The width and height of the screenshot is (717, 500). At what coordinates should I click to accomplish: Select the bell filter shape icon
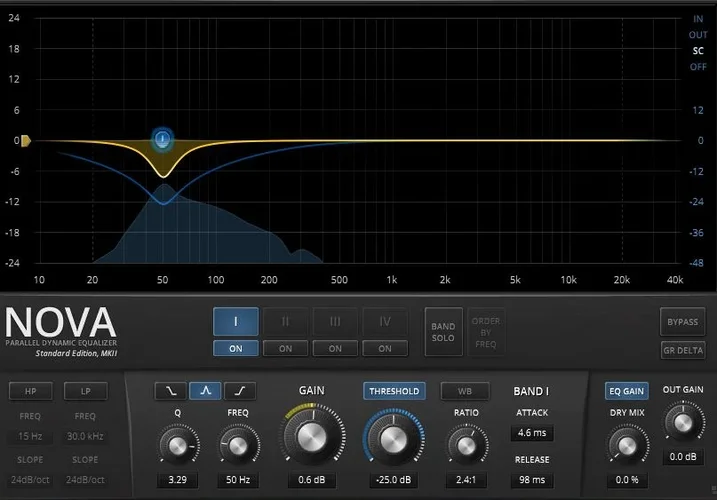[205, 391]
